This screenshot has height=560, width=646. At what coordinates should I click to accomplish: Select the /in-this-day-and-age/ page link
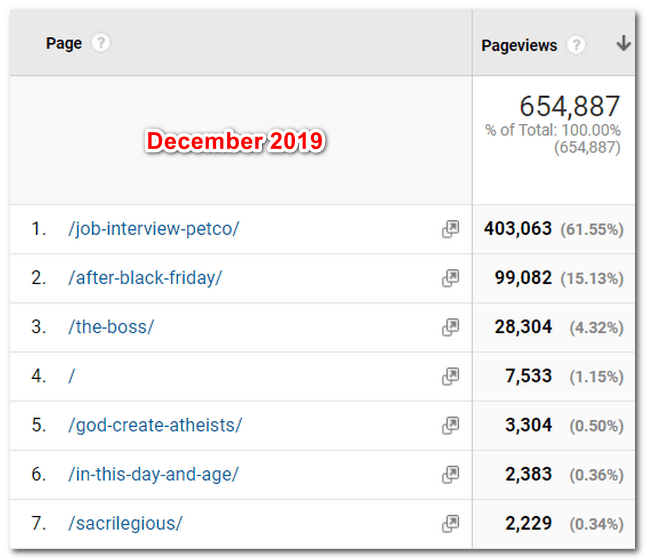153,474
